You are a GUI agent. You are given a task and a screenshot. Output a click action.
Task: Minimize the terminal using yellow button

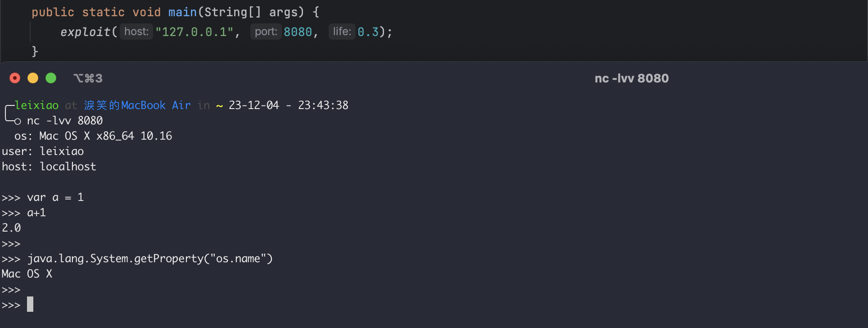pos(33,78)
